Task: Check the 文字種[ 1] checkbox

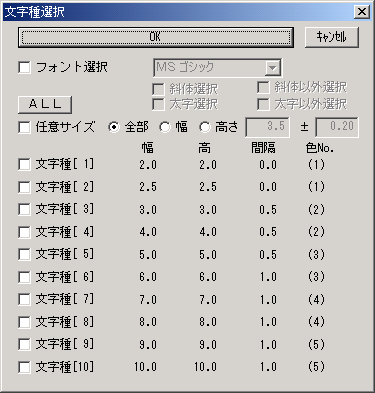Action: (x=24, y=165)
